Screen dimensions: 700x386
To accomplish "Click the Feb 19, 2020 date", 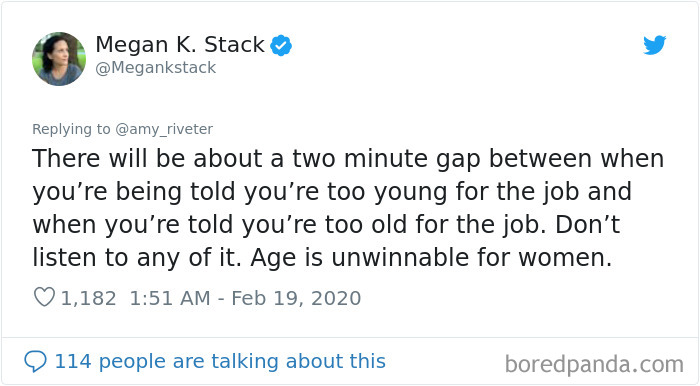I will (x=296, y=298).
